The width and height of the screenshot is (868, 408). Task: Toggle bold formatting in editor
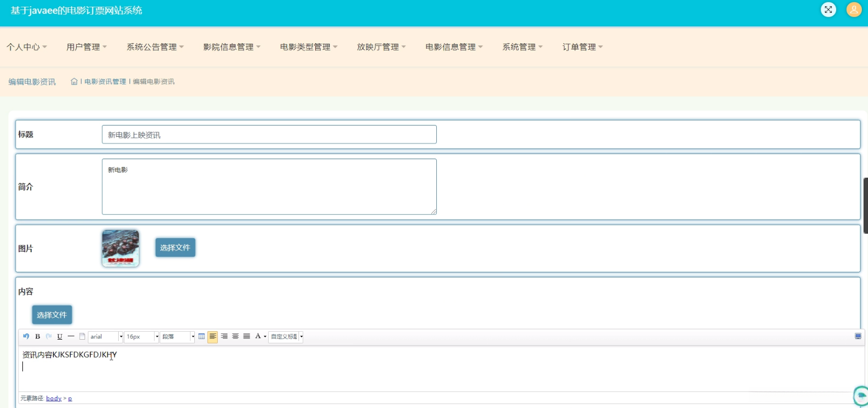coord(38,336)
